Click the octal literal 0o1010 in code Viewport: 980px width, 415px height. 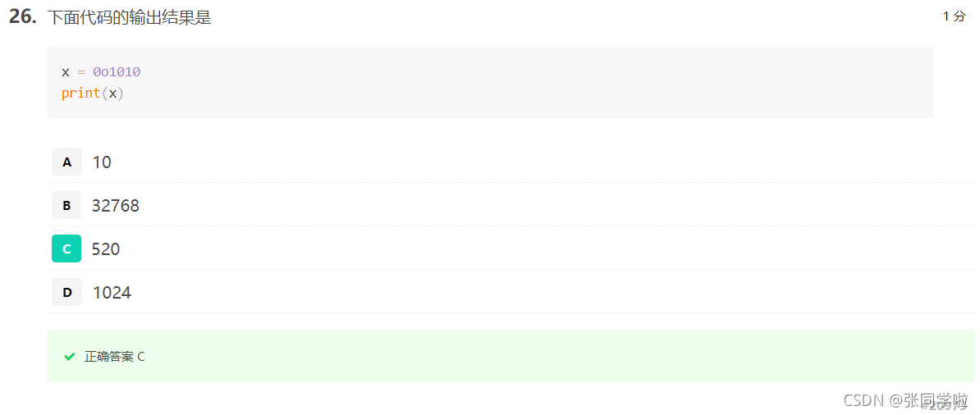pos(117,72)
